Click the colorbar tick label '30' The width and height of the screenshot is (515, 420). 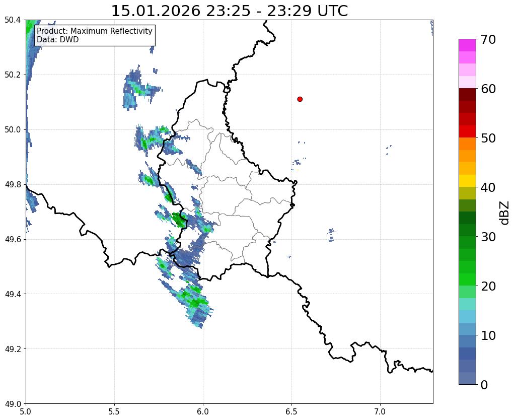point(488,237)
